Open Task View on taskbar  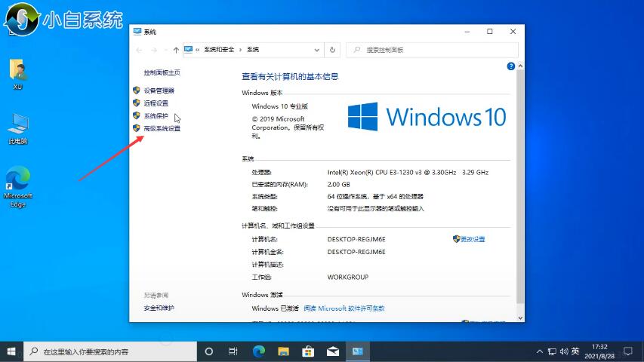pos(233,351)
